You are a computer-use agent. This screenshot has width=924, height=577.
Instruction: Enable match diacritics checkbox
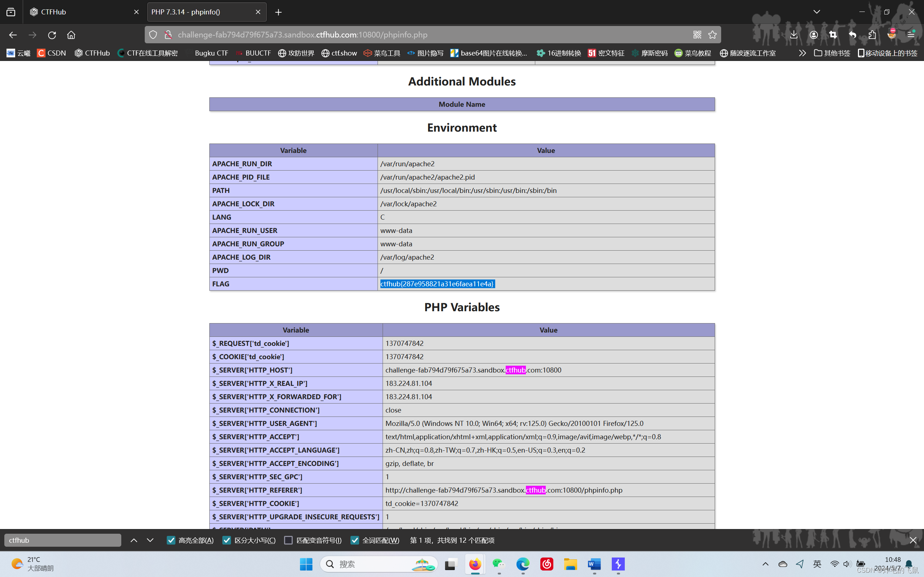(x=289, y=540)
